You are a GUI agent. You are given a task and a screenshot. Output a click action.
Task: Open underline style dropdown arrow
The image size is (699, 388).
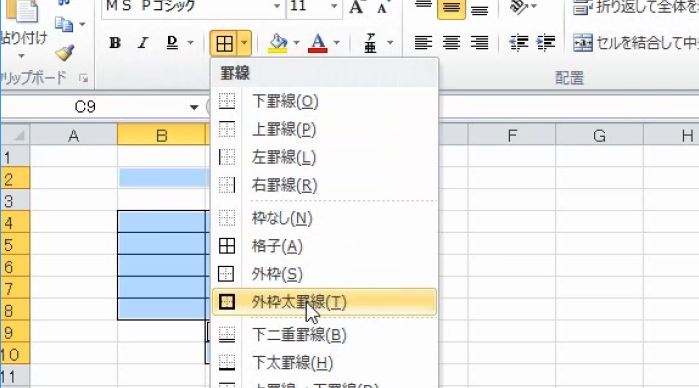(190, 43)
